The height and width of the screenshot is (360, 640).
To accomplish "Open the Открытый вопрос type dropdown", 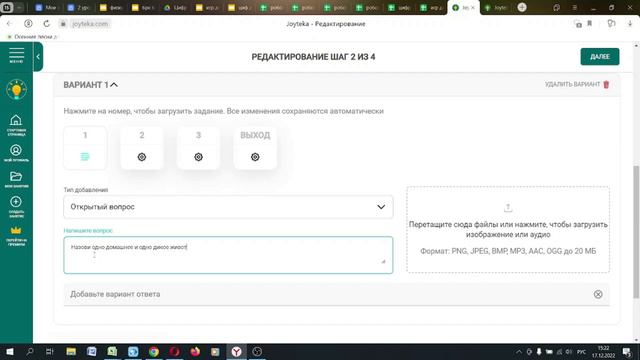I will [x=228, y=207].
